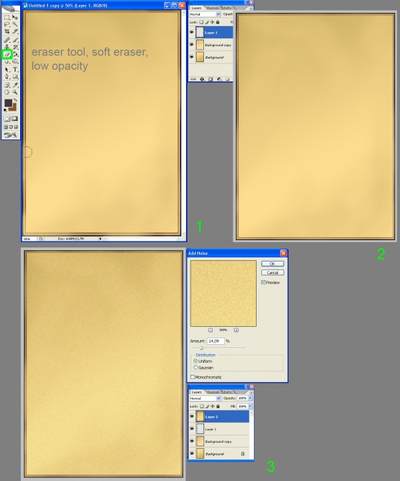The height and width of the screenshot is (481, 400).
Task: Select the Pen tool
Action: [x=7, y=77]
